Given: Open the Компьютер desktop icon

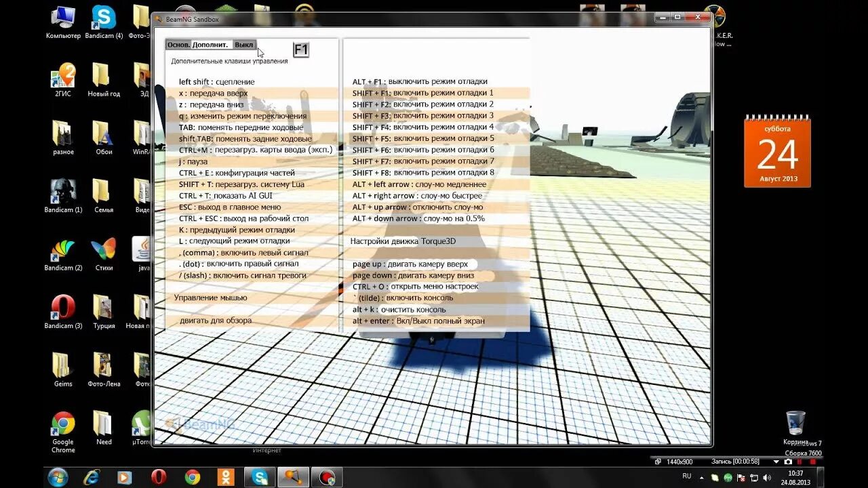Looking at the screenshot, I should (x=63, y=22).
